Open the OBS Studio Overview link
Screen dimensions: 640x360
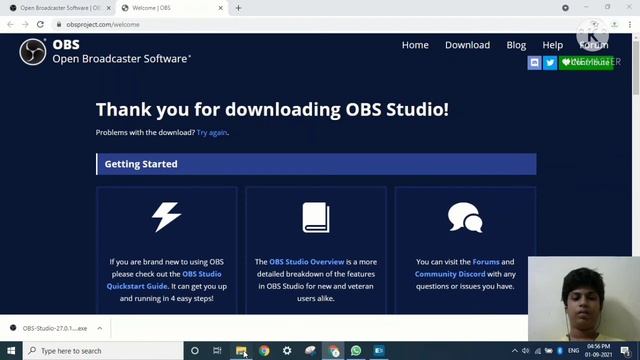307,262
